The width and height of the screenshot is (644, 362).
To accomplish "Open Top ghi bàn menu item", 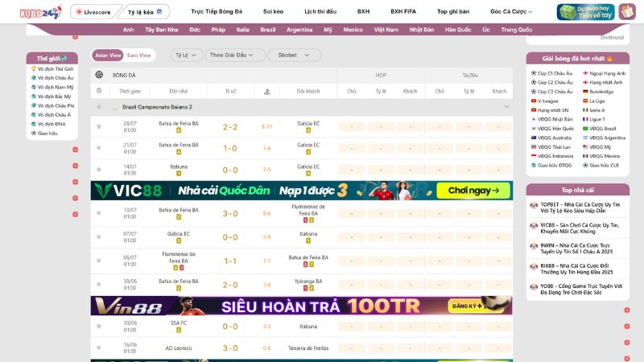I will tap(453, 11).
